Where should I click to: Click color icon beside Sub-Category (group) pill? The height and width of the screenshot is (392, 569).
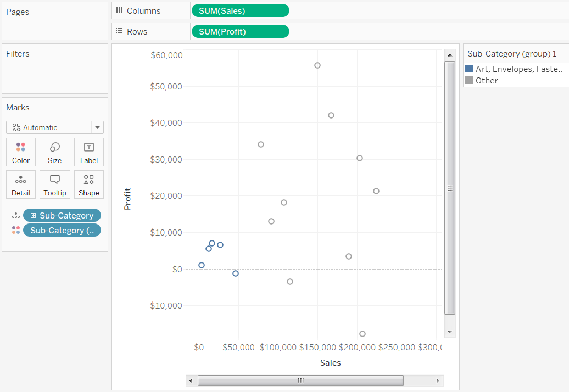(x=15, y=230)
